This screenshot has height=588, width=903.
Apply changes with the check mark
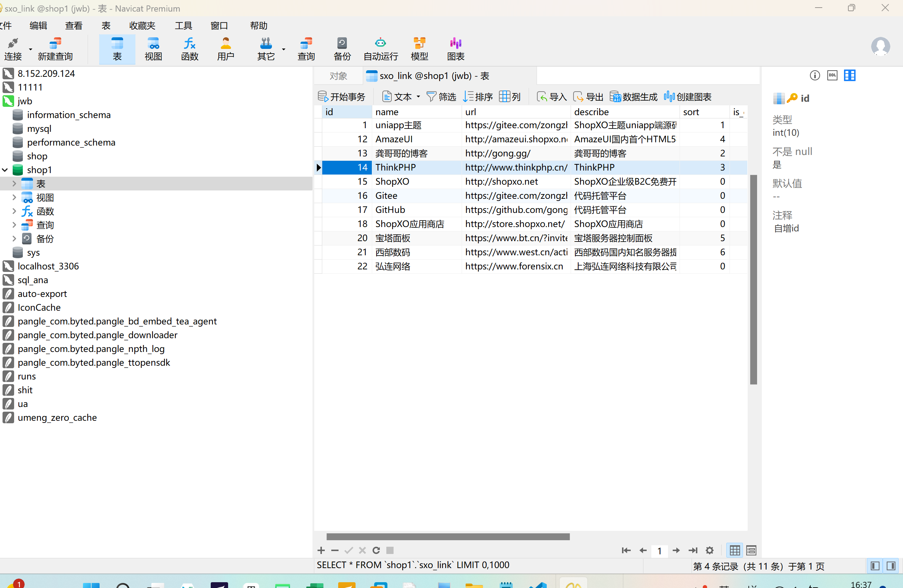click(349, 550)
